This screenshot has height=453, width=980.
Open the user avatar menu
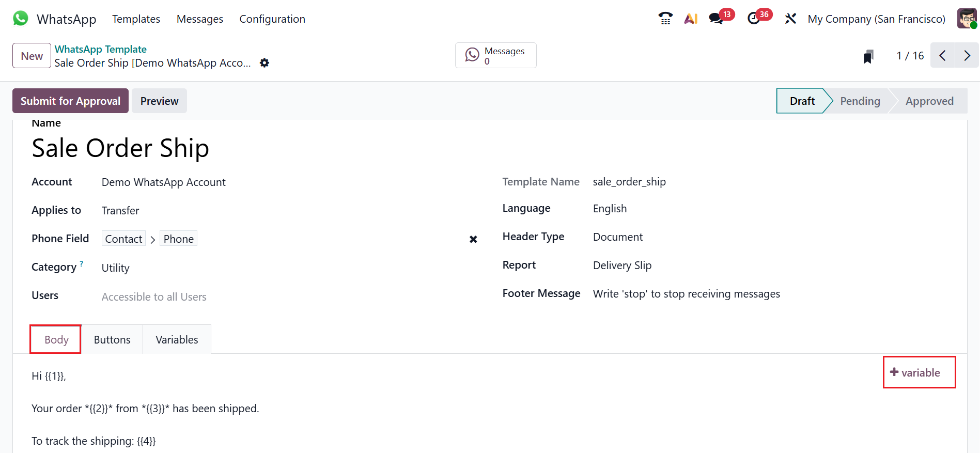967,19
